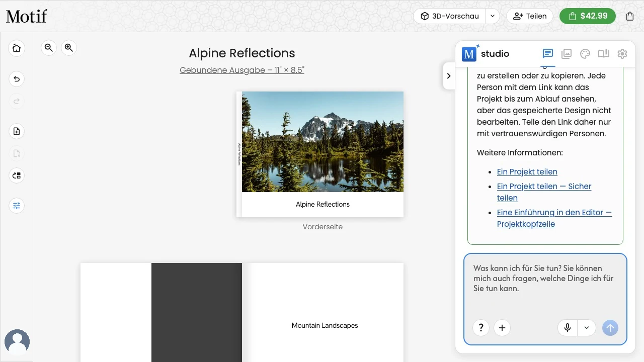Open the layout shuffle icon in the sidebar
The image size is (644, 362).
tap(17, 175)
